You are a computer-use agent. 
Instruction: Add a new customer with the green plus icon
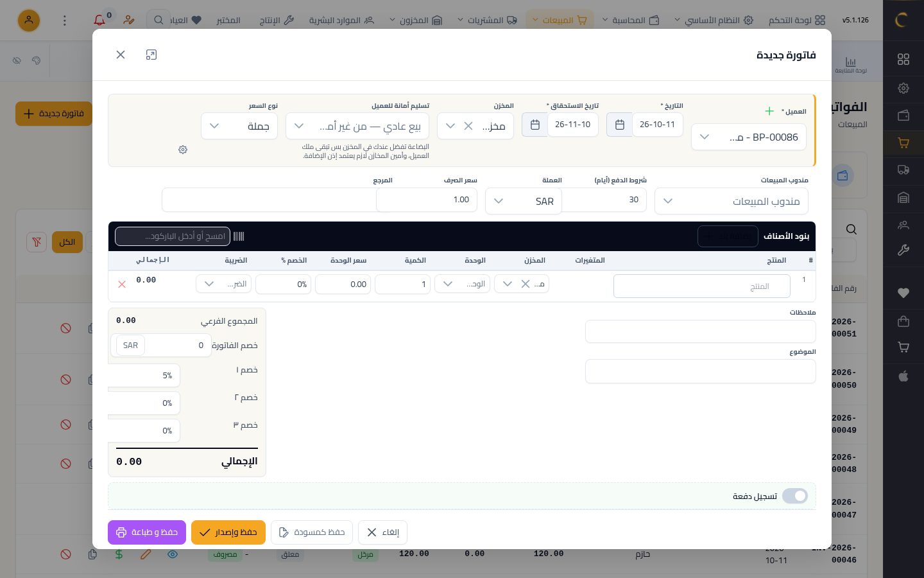769,111
